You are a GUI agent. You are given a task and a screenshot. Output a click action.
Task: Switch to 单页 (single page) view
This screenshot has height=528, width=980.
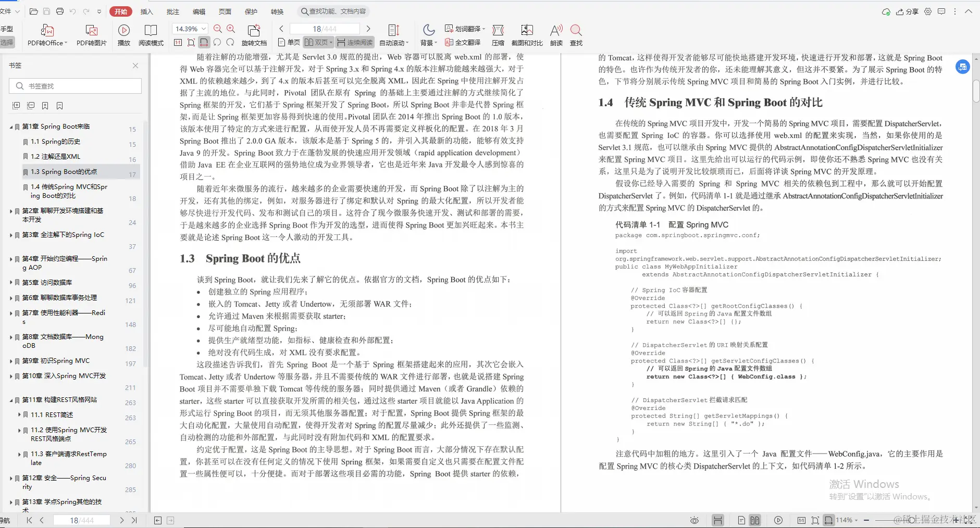tap(288, 42)
